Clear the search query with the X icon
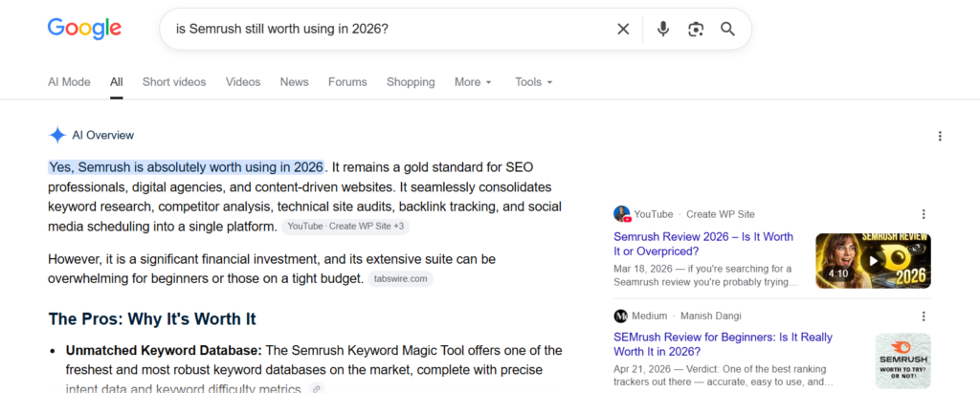The image size is (980, 393). coord(623,29)
